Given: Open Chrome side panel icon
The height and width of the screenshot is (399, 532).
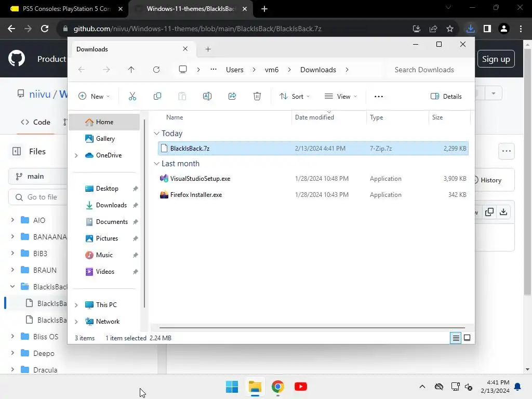Looking at the screenshot, I should tap(487, 29).
